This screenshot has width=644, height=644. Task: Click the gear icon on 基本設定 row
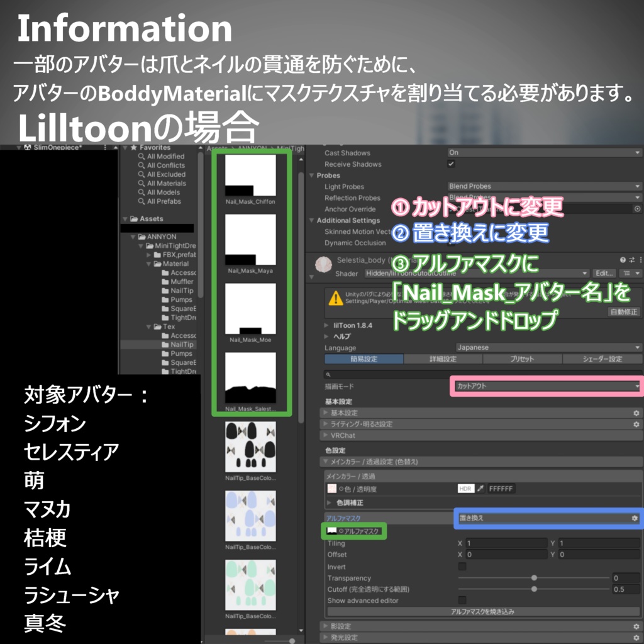pos(636,413)
